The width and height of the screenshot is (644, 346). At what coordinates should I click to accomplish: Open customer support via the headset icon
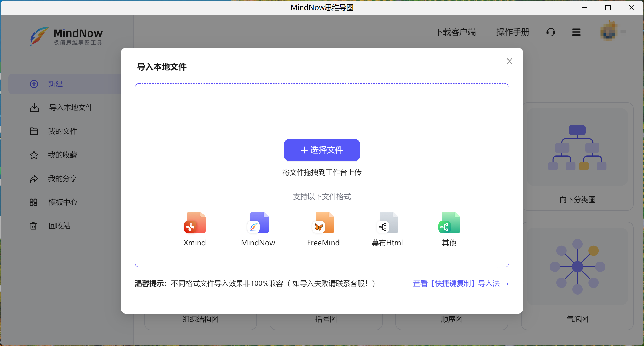[550, 32]
